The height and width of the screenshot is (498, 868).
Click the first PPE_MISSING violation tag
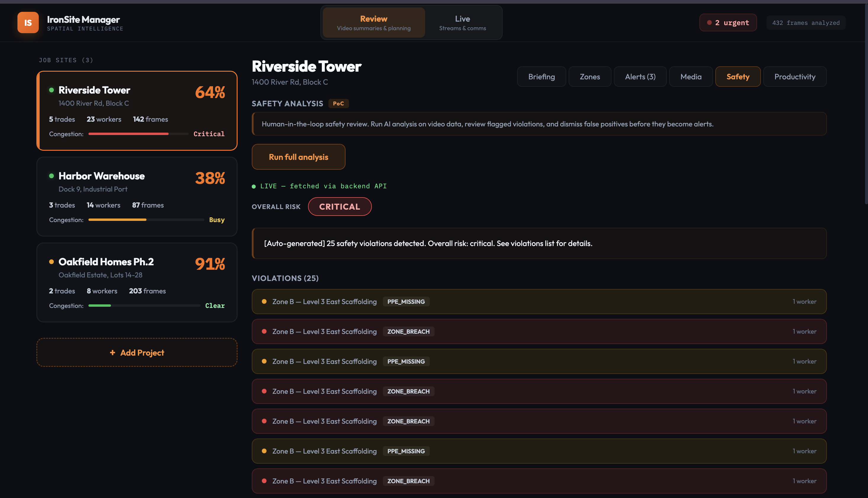pyautogui.click(x=406, y=301)
